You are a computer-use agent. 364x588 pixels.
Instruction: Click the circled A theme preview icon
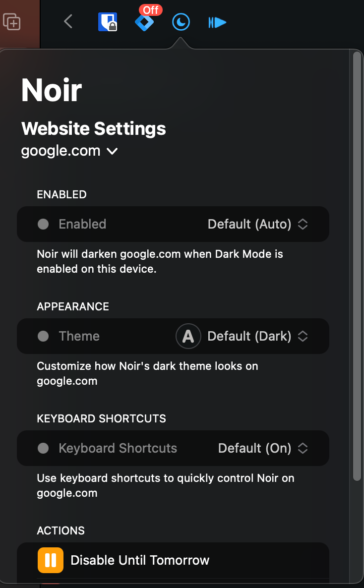click(188, 336)
